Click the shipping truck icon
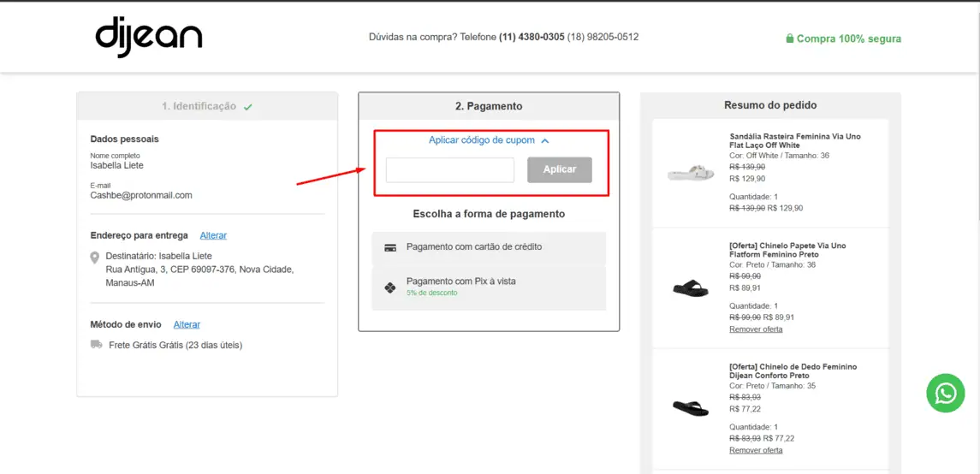This screenshot has height=474, width=980. point(96,344)
